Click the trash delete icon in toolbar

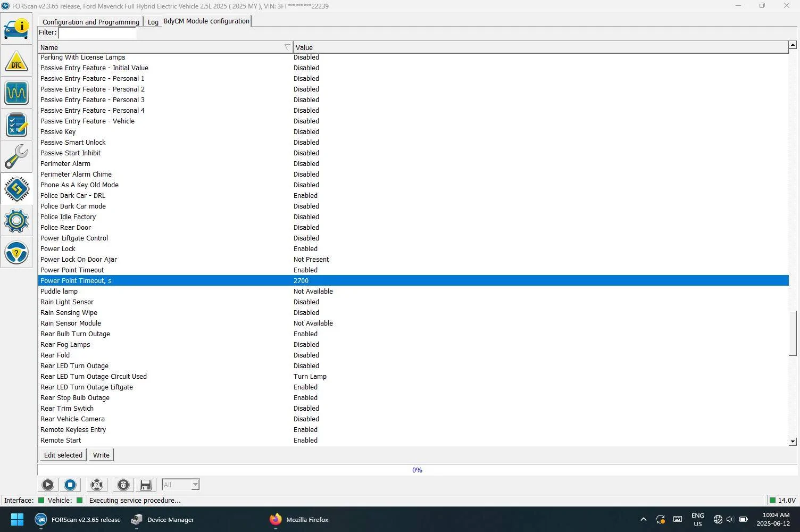(123, 485)
